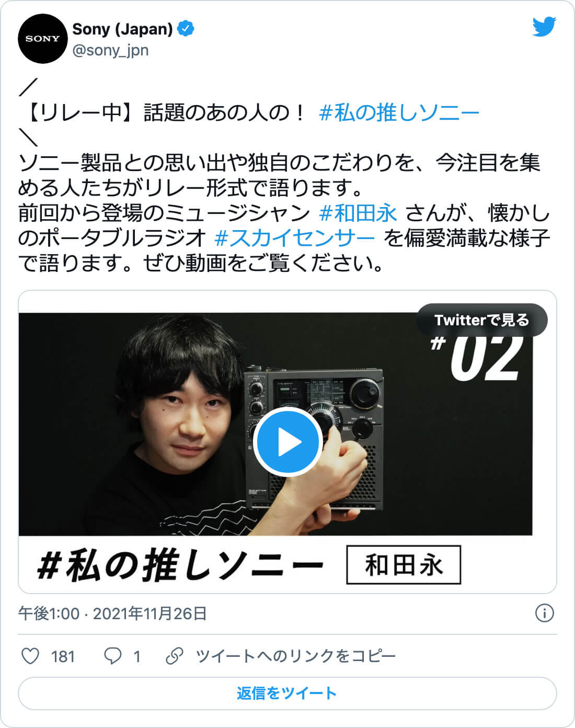Click the 和田永 name box in the thumbnail
575x728 pixels.
pos(404,565)
